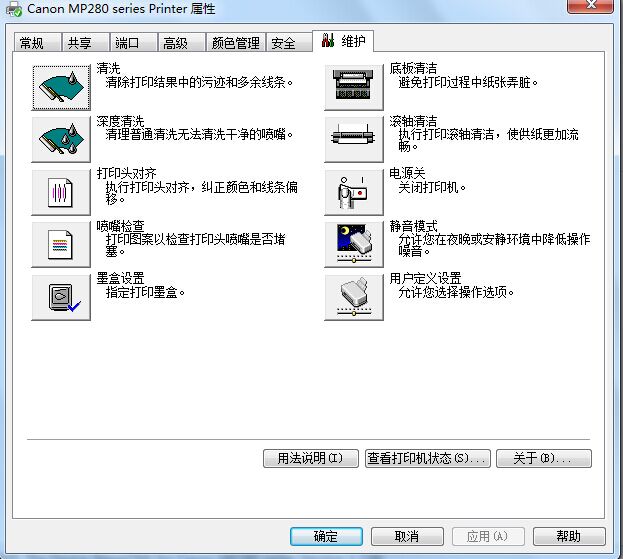Click the 电源关 power off icon

[x=354, y=192]
